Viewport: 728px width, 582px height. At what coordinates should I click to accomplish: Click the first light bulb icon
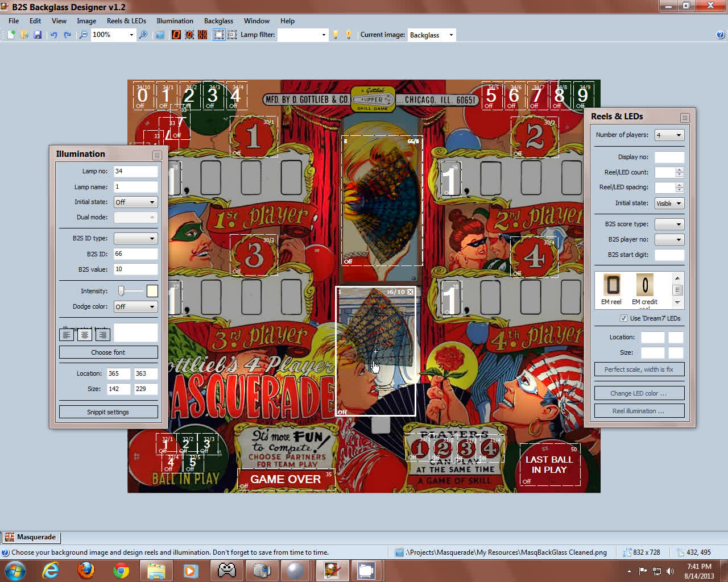(336, 35)
